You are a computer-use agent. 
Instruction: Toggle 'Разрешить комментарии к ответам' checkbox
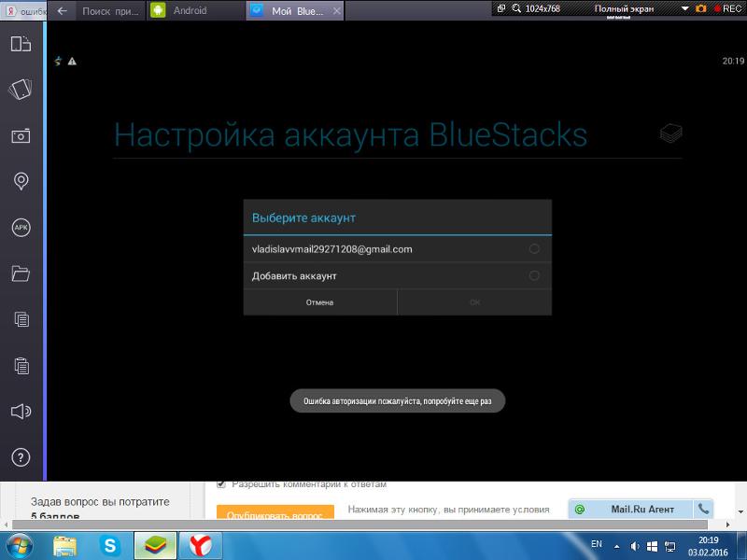coord(221,484)
